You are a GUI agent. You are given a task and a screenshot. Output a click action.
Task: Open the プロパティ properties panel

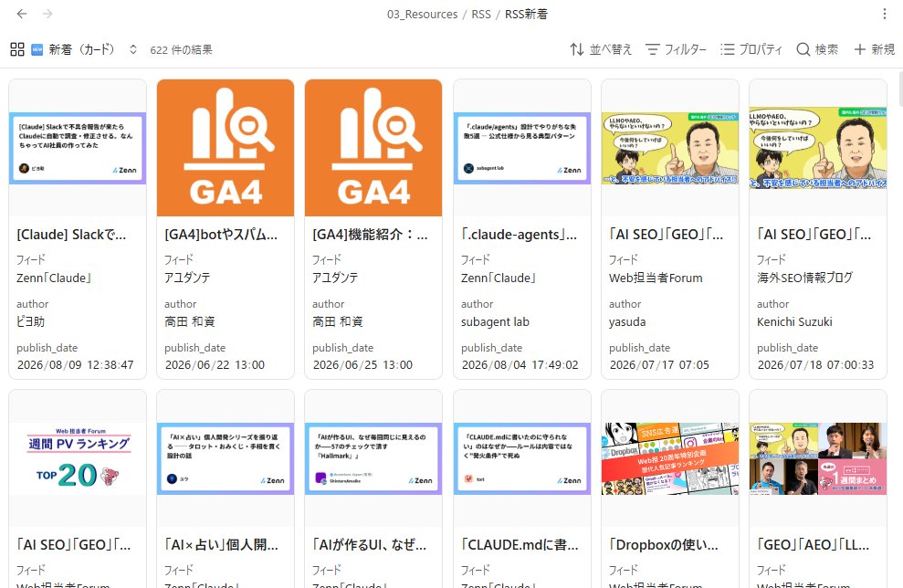pos(751,49)
